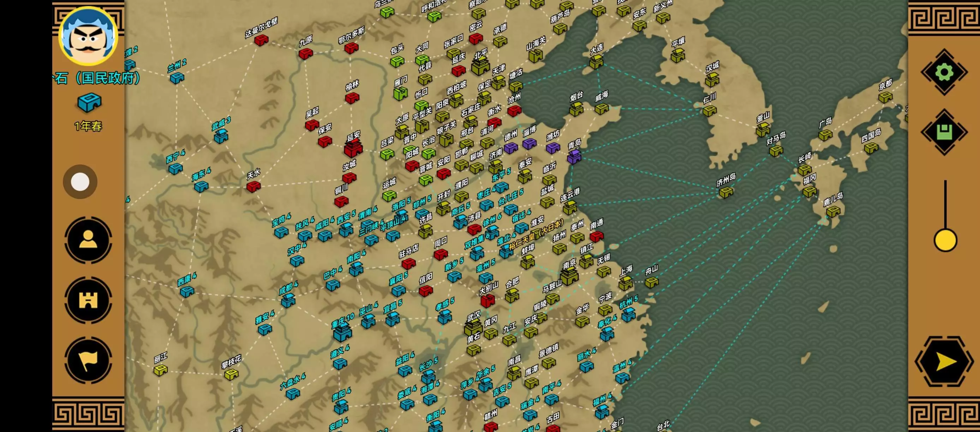This screenshot has height=432, width=980.
Task: Click the blue faction city icon under name
Action: [89, 103]
